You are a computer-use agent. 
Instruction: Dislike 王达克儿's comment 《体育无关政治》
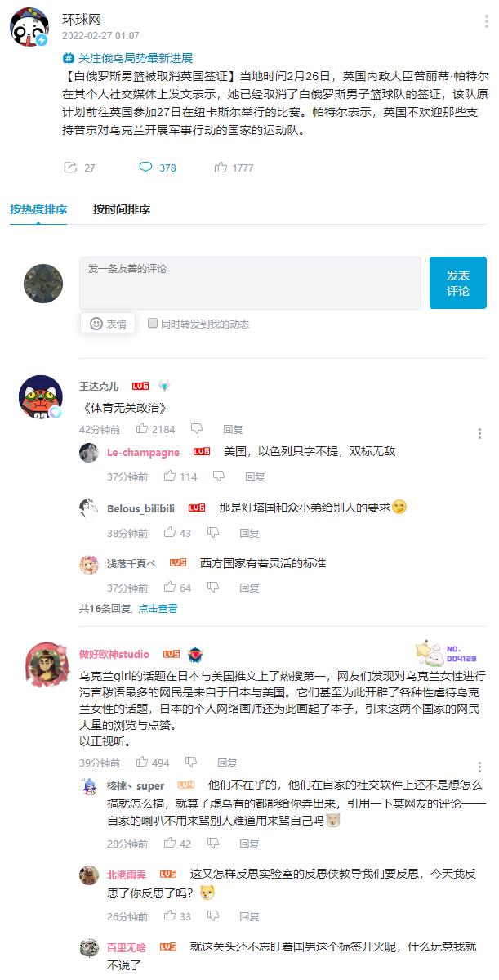coord(197,429)
